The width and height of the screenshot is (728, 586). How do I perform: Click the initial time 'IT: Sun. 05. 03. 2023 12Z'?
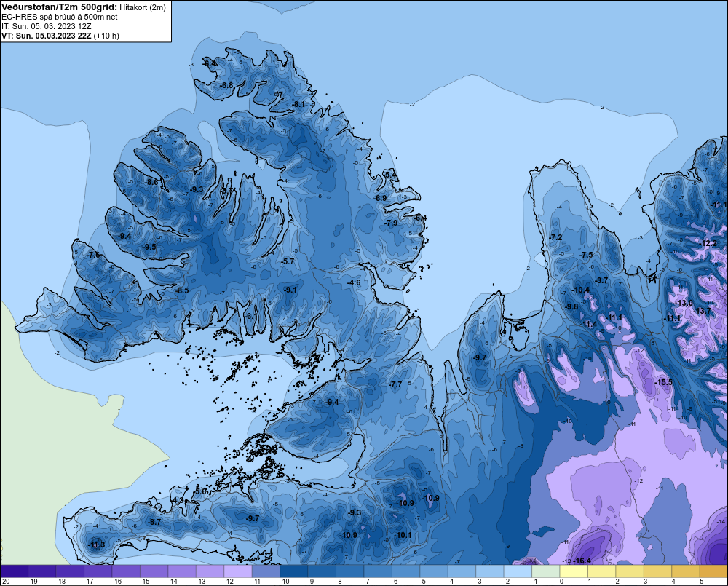[x=47, y=26]
